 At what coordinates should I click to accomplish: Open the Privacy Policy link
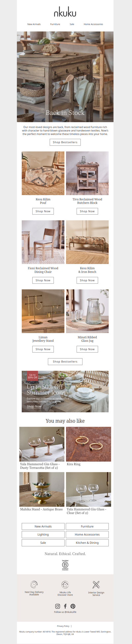[63, 626]
